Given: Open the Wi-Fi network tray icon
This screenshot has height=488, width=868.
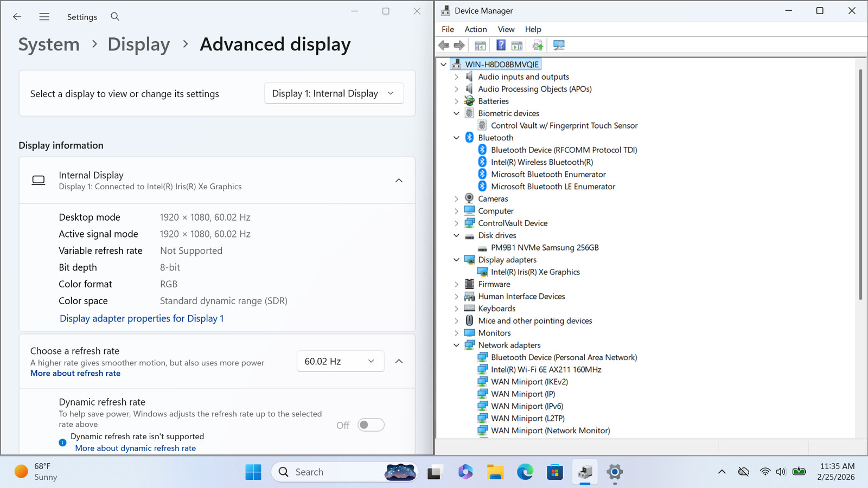Looking at the screenshot, I should click(x=765, y=472).
